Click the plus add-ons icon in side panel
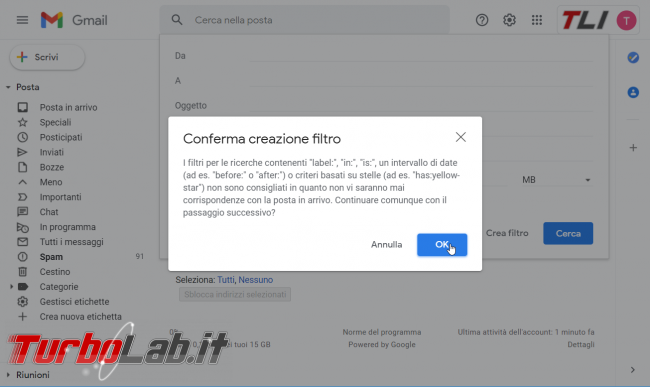650x387 pixels. [x=633, y=148]
